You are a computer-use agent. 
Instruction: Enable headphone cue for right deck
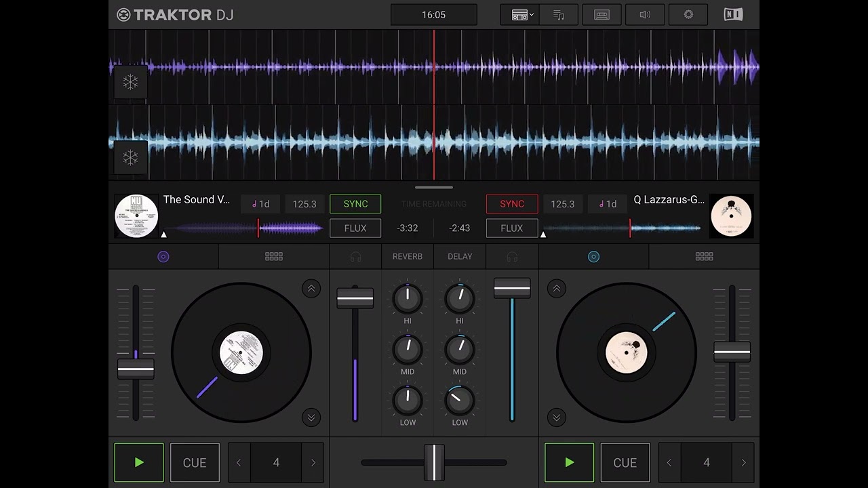tap(512, 257)
